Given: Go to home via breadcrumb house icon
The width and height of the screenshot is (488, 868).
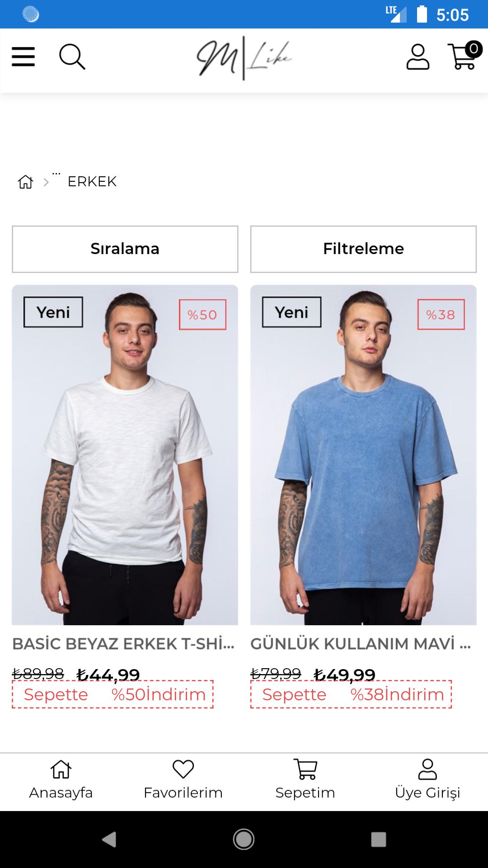Looking at the screenshot, I should 25,182.
